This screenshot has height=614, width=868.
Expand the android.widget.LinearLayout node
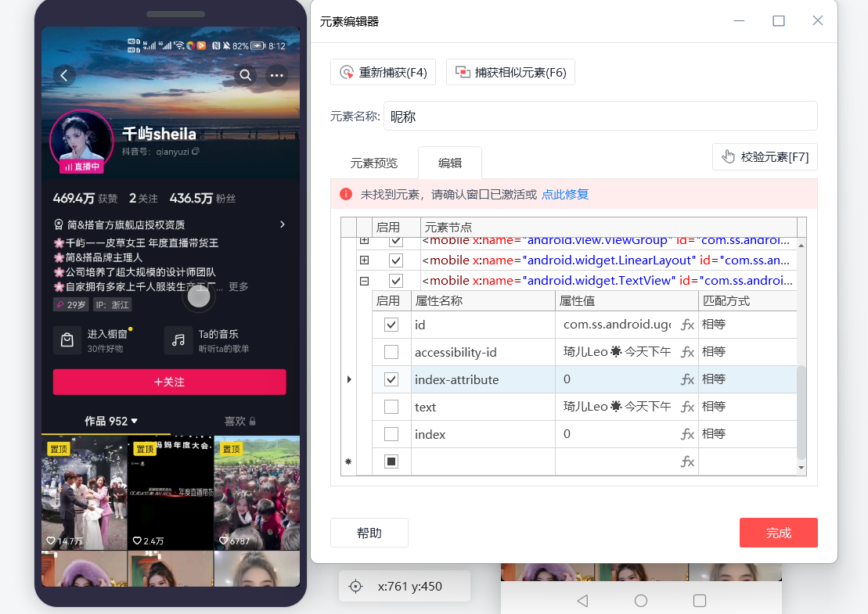click(x=364, y=260)
